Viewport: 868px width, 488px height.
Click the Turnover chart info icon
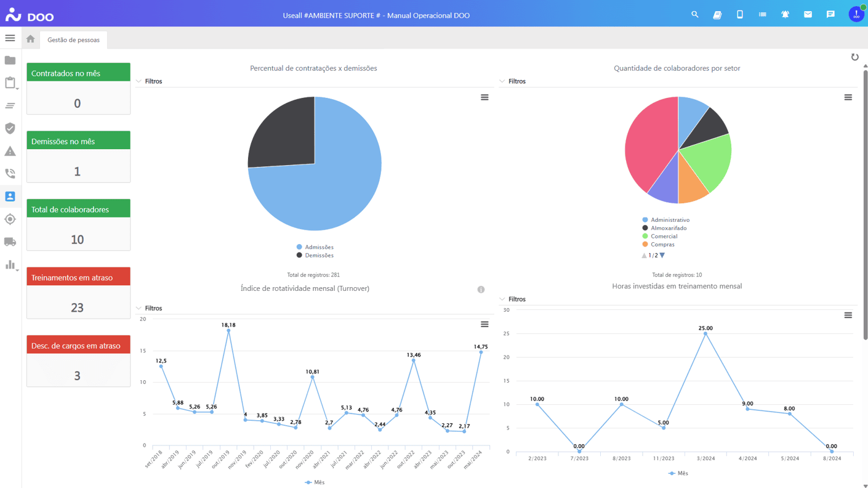point(481,290)
